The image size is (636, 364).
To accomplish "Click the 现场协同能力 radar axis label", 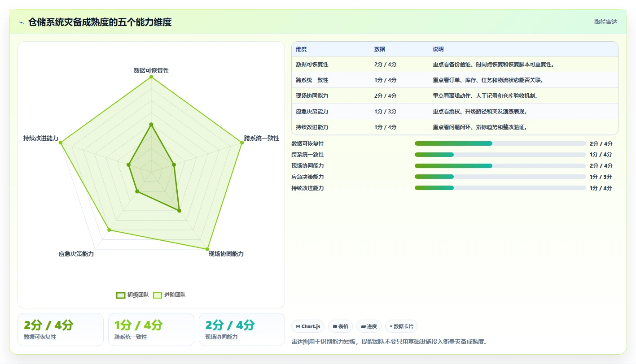I will [226, 254].
